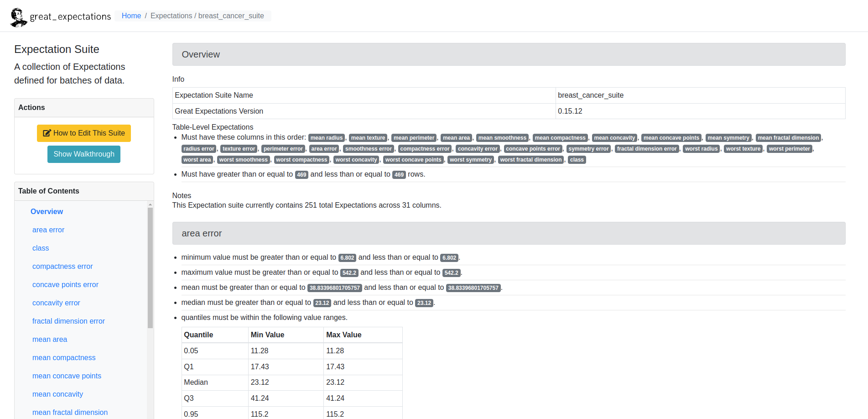Select 'Overview' in the Table of Contents

click(x=47, y=211)
